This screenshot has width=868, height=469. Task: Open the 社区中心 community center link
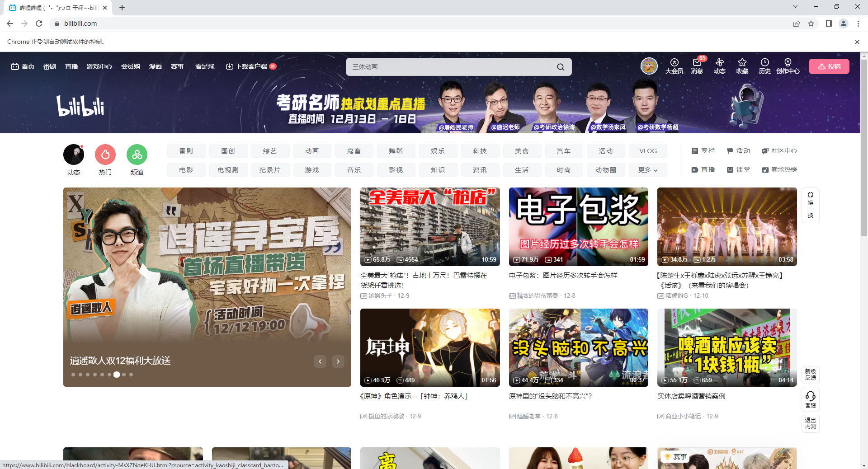[x=779, y=150]
